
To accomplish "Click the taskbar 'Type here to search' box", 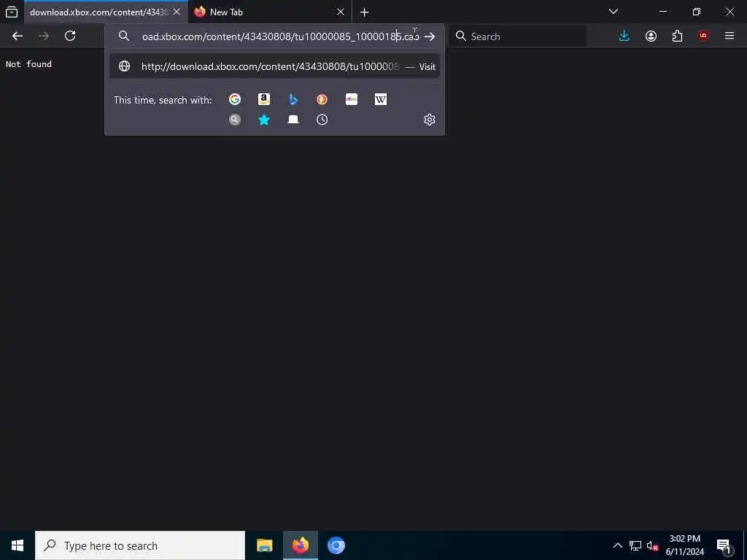I will [140, 545].
